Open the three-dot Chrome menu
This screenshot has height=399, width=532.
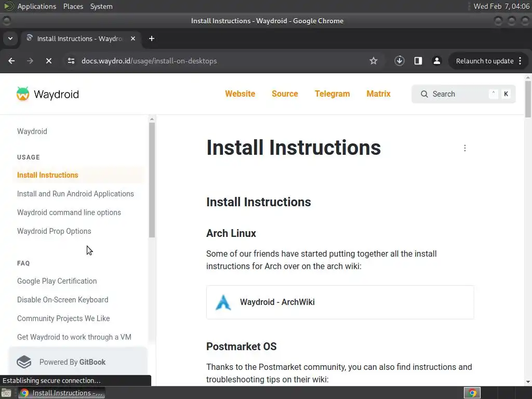coord(520,61)
